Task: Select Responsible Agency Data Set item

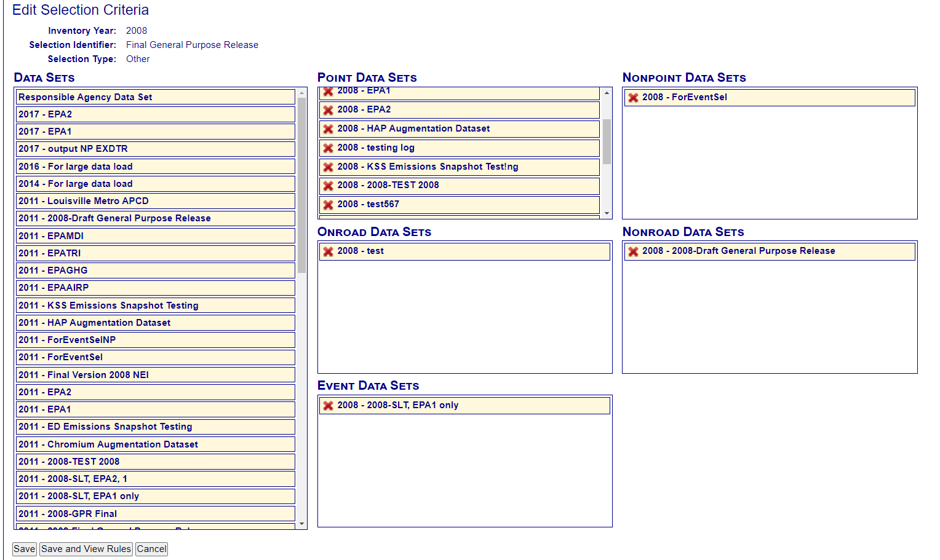Action: click(x=156, y=97)
